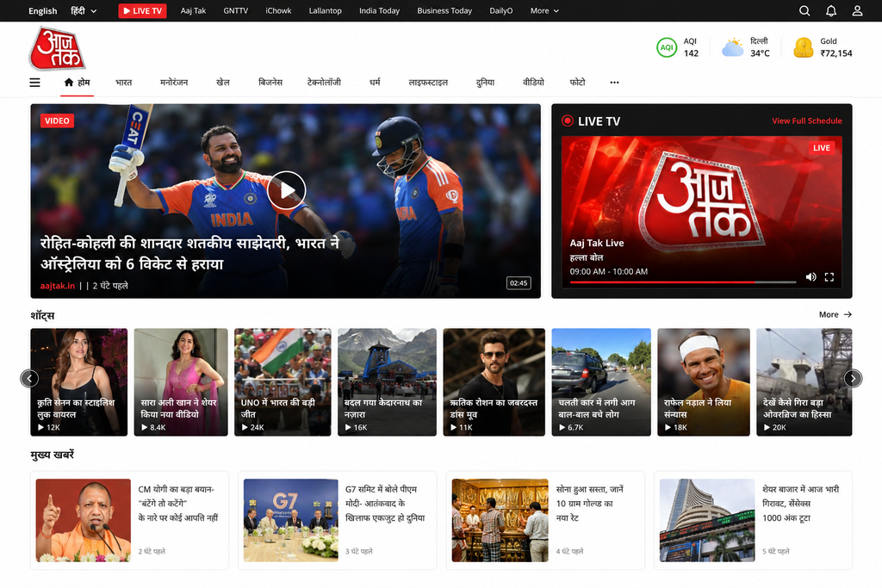Select the धर्म tab
882x588 pixels.
click(376, 83)
